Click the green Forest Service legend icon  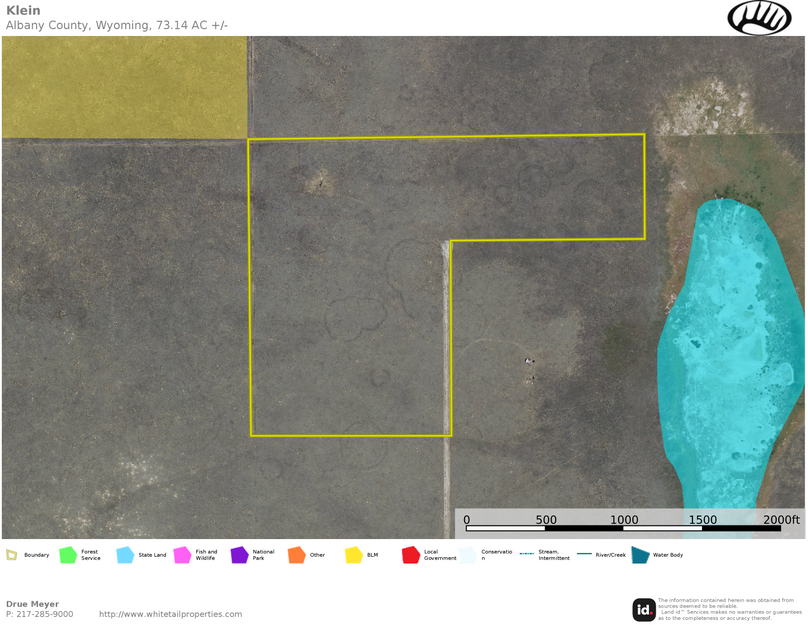(68, 555)
